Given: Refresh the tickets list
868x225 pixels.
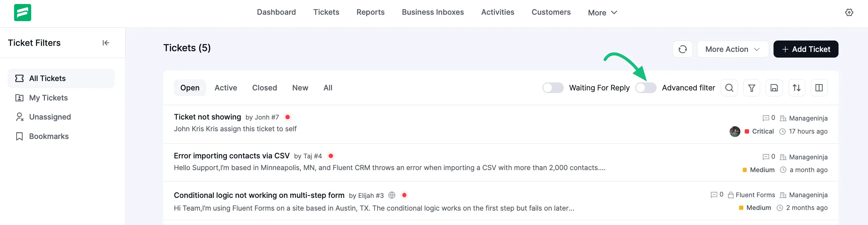Looking at the screenshot, I should (682, 49).
